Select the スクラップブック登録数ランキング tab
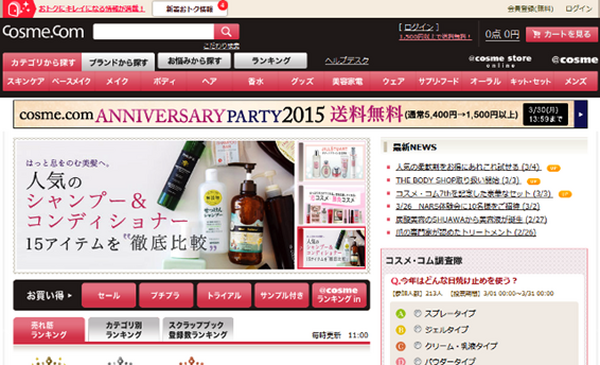 [198, 330]
